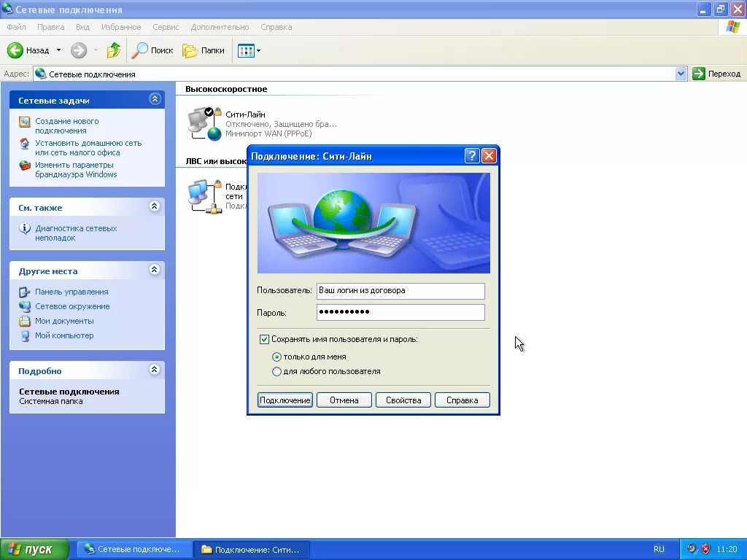
Task: Open Мой компьютер link
Action: 64,335
